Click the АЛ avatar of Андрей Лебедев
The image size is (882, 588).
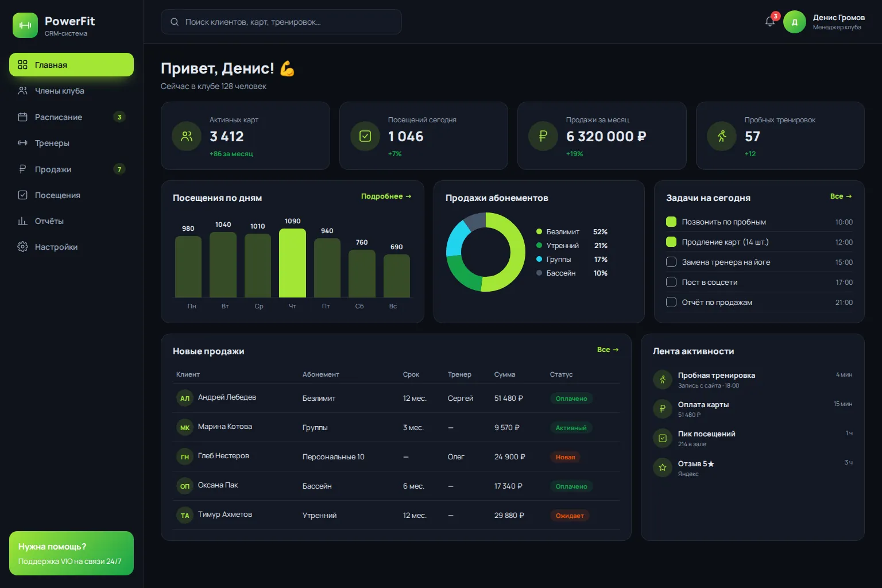(x=185, y=398)
